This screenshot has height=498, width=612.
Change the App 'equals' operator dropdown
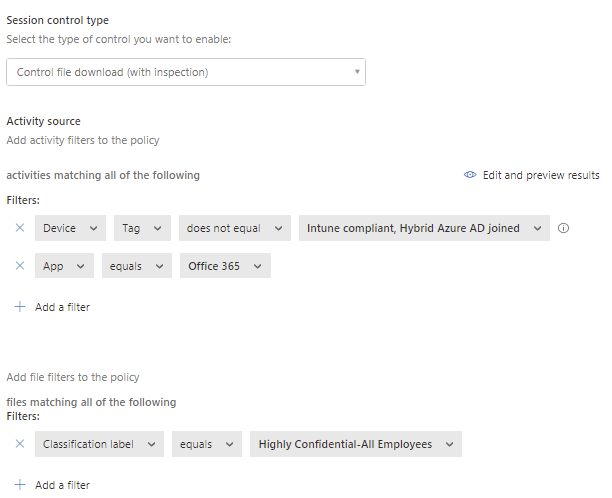coord(137,266)
